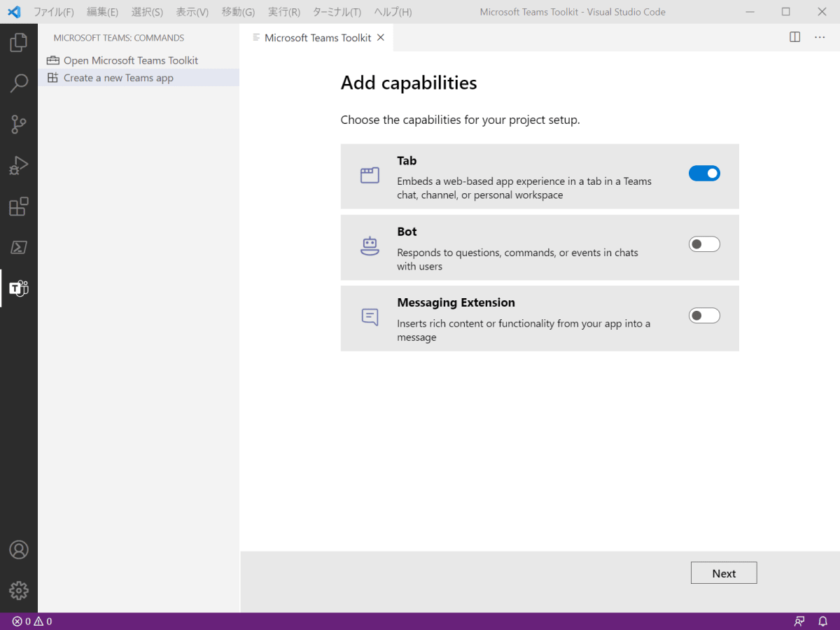The height and width of the screenshot is (630, 840).
Task: Click the split editor icon
Action: (795, 37)
